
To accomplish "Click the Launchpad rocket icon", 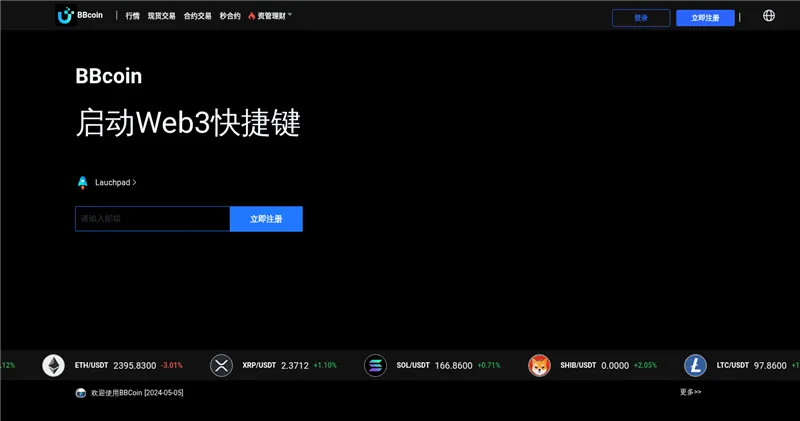I will pos(83,183).
